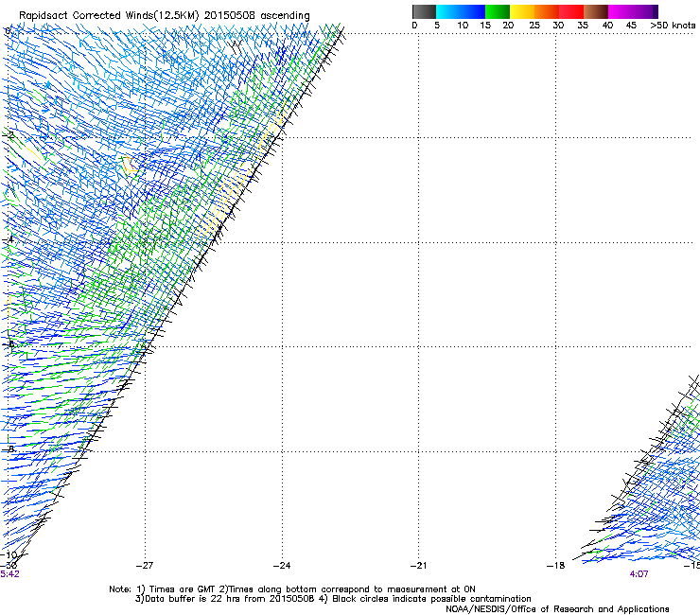Click the dark purple above-50 knots legend segment
Image resolution: width=700 pixels, height=615 pixels.
[655, 11]
